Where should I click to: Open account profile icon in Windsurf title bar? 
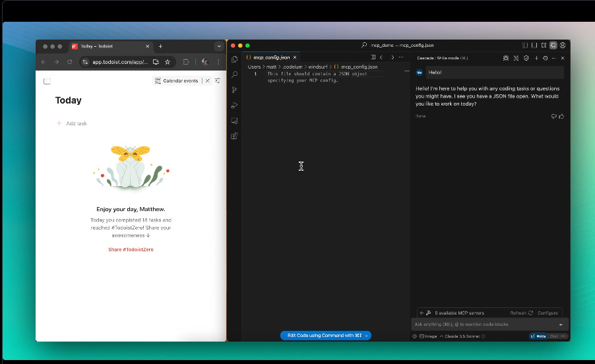coord(563,45)
